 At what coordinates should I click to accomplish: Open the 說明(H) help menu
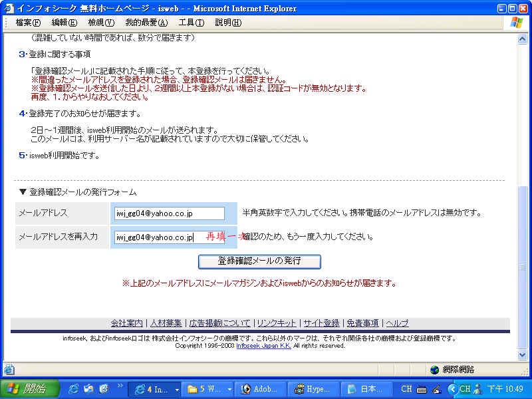pyautogui.click(x=228, y=23)
